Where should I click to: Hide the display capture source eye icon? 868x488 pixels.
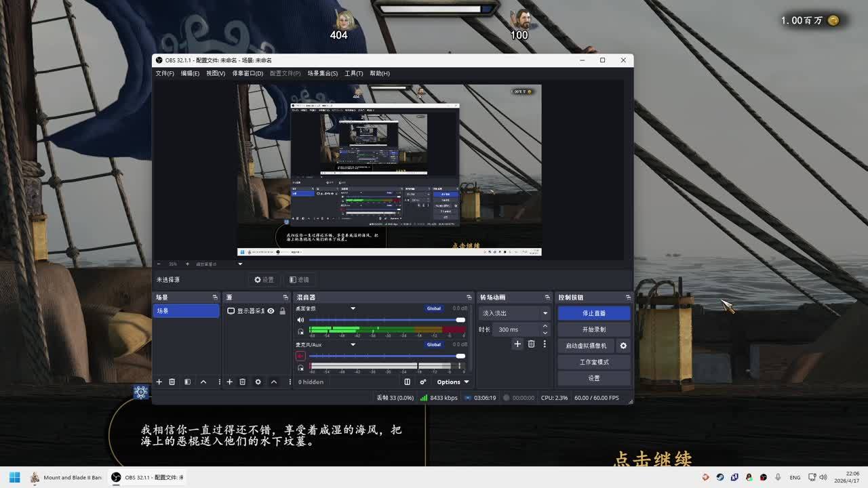pos(271,311)
